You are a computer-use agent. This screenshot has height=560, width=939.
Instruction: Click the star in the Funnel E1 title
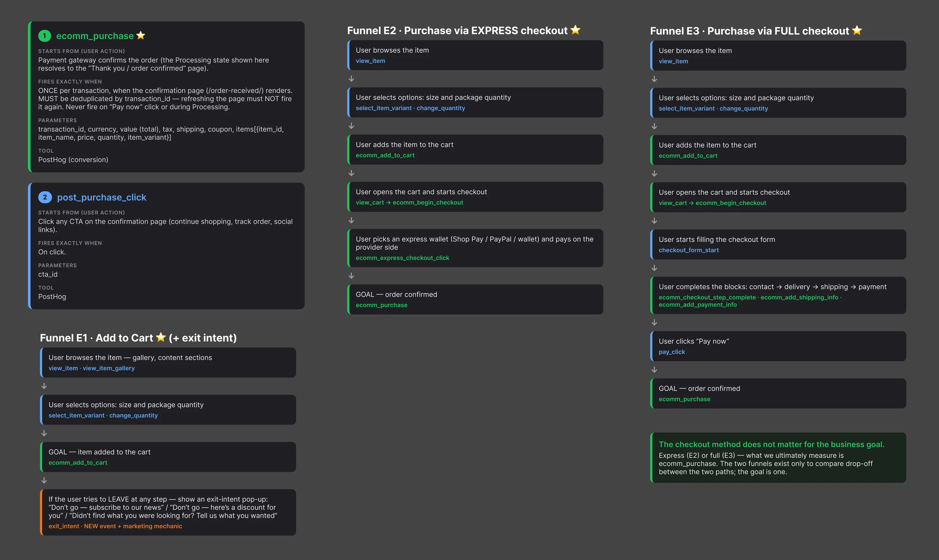(x=161, y=337)
